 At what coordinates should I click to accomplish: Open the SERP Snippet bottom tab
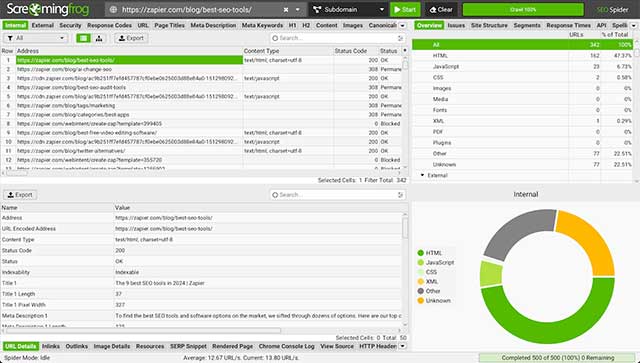point(188,346)
